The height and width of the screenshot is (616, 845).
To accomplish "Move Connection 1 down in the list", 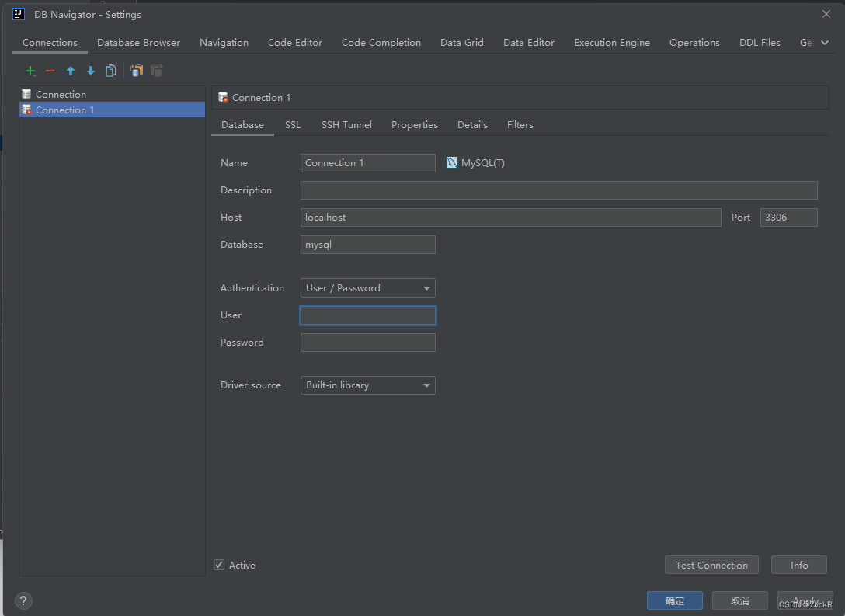I will click(x=90, y=71).
